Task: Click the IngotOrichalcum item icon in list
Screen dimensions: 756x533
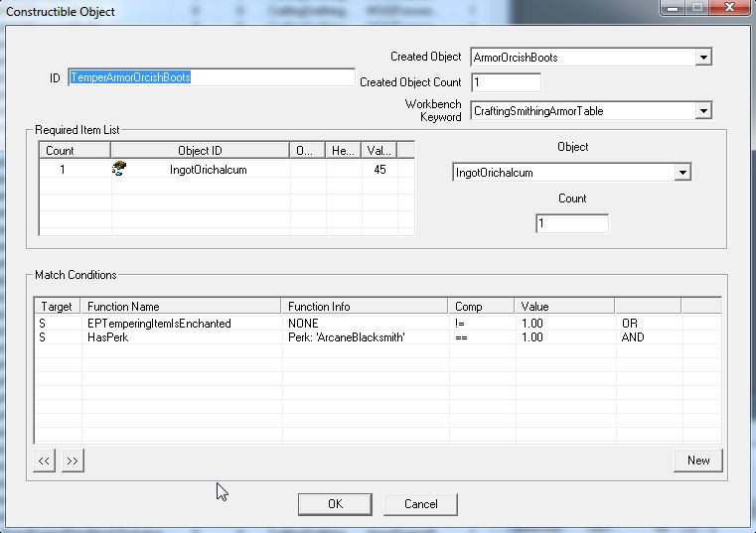Action: click(x=119, y=169)
